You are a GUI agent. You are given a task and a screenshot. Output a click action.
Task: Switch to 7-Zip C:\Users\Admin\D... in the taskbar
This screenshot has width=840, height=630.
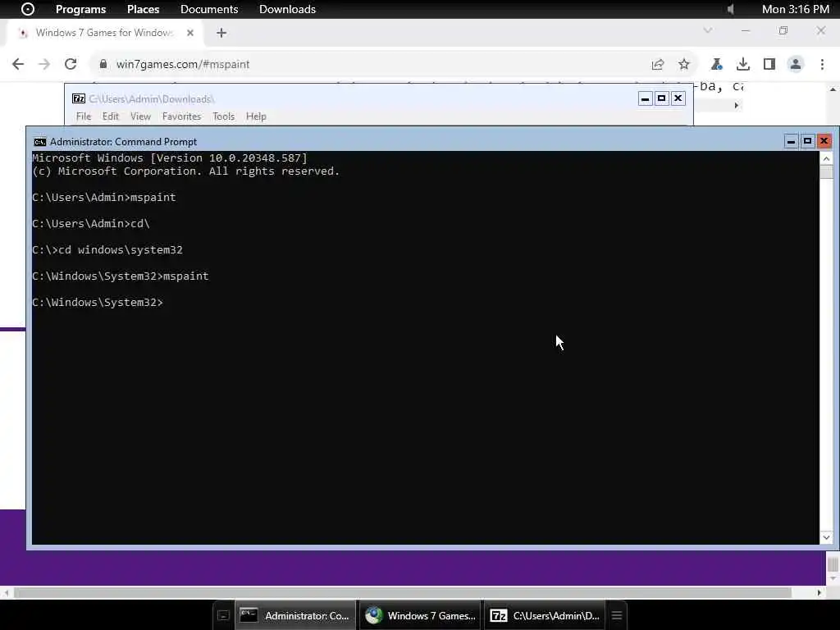tap(546, 615)
